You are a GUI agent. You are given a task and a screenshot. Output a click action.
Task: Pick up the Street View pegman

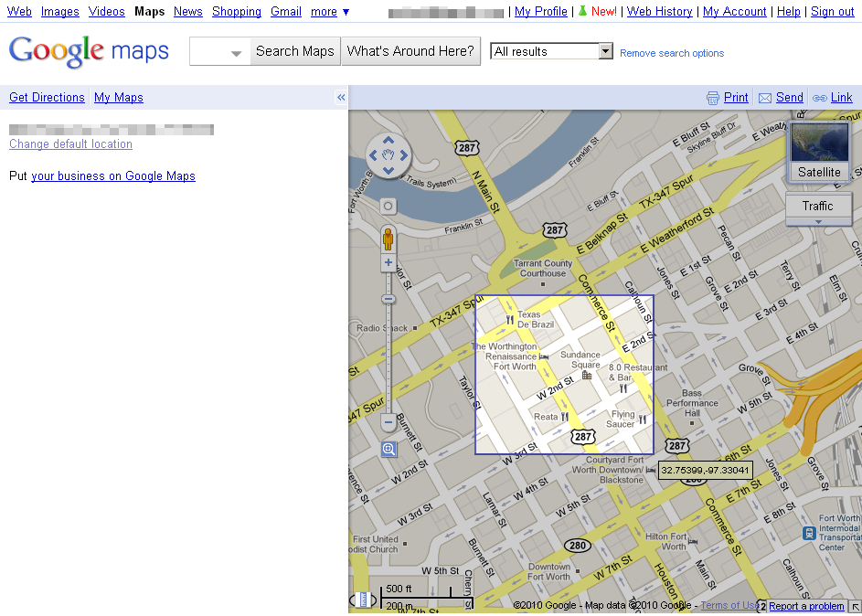tap(388, 239)
